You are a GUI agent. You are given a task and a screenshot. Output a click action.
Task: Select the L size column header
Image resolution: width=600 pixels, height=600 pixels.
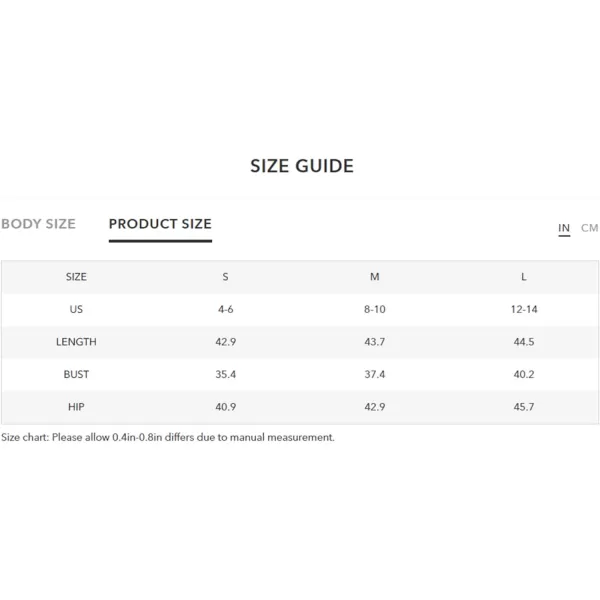pyautogui.click(x=524, y=277)
